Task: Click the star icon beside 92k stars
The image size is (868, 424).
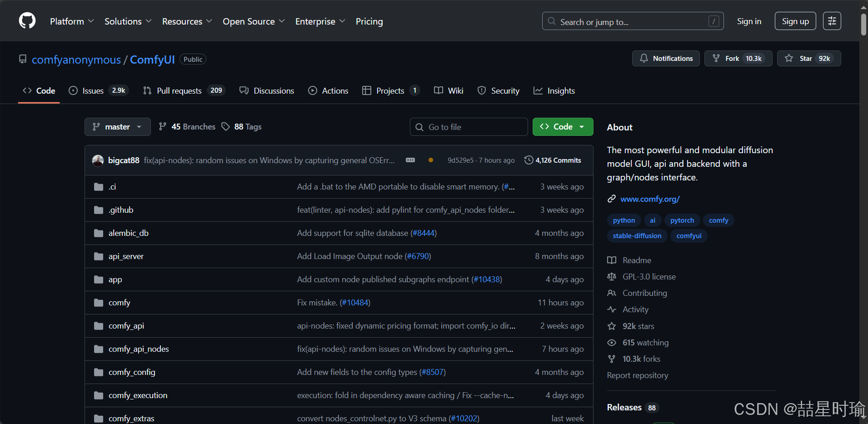Action: 612,326
